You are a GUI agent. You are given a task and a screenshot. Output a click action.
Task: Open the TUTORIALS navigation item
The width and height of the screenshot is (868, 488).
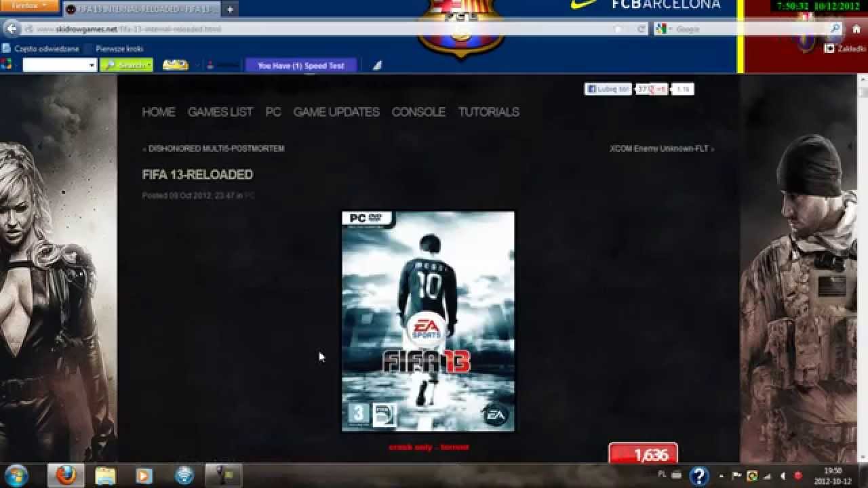(489, 112)
